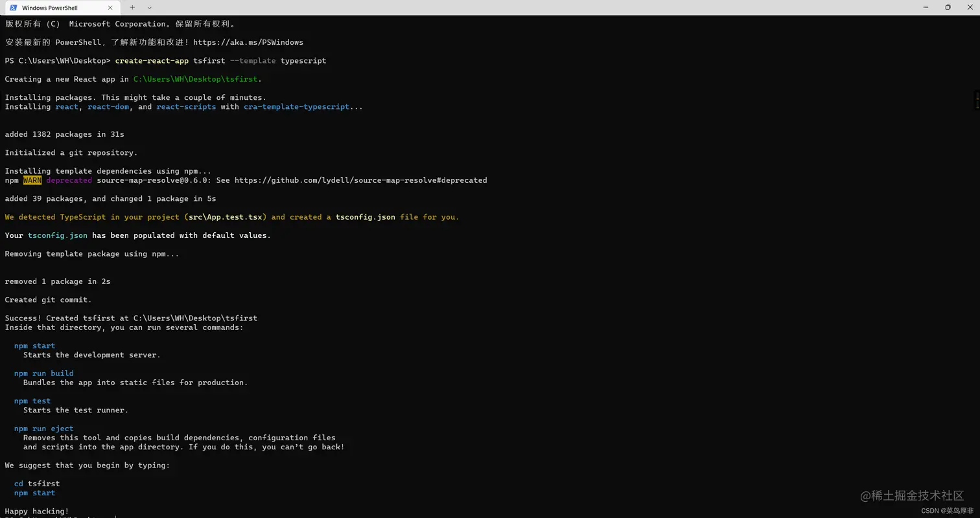Screen dimensions: 980x518
Task: Click the create-react-app command text
Action: (x=152, y=61)
